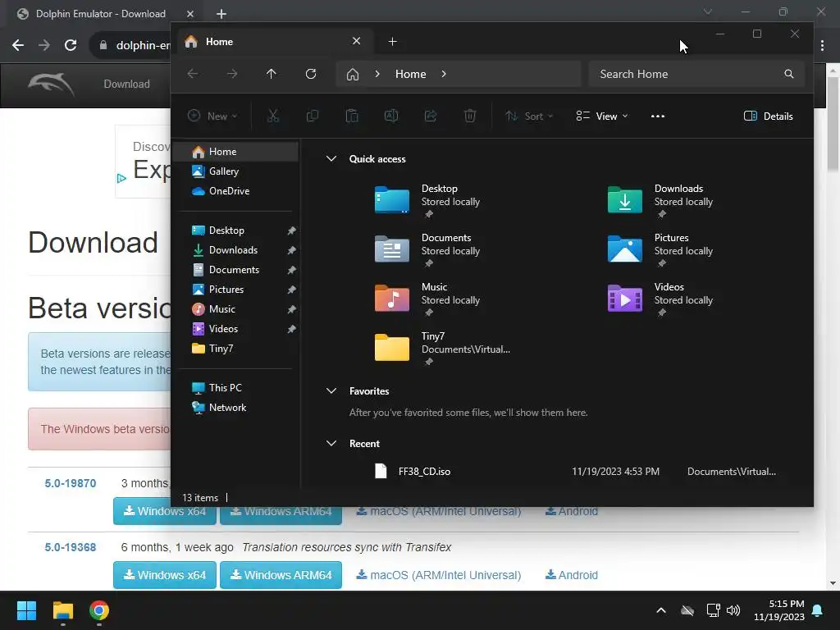Viewport: 840px width, 630px height.
Task: Click the Dolphin logo on the website
Action: click(52, 84)
